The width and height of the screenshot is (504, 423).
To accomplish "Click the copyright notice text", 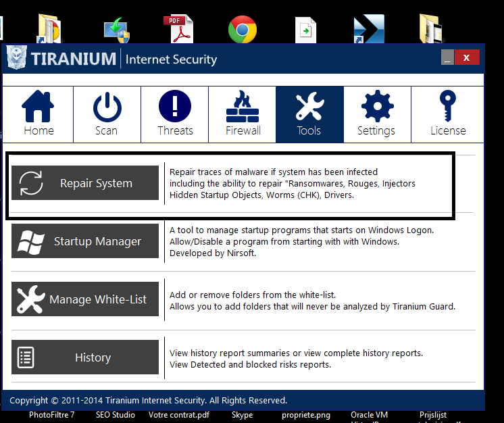I will point(148,401).
